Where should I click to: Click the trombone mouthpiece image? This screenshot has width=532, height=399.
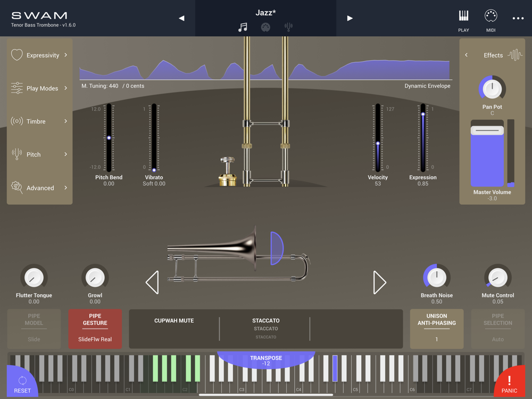coord(227,171)
